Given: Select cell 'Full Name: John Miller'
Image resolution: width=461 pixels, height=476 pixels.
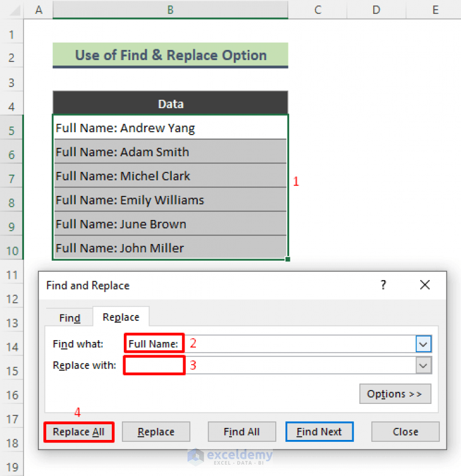Looking at the screenshot, I should click(170, 248).
